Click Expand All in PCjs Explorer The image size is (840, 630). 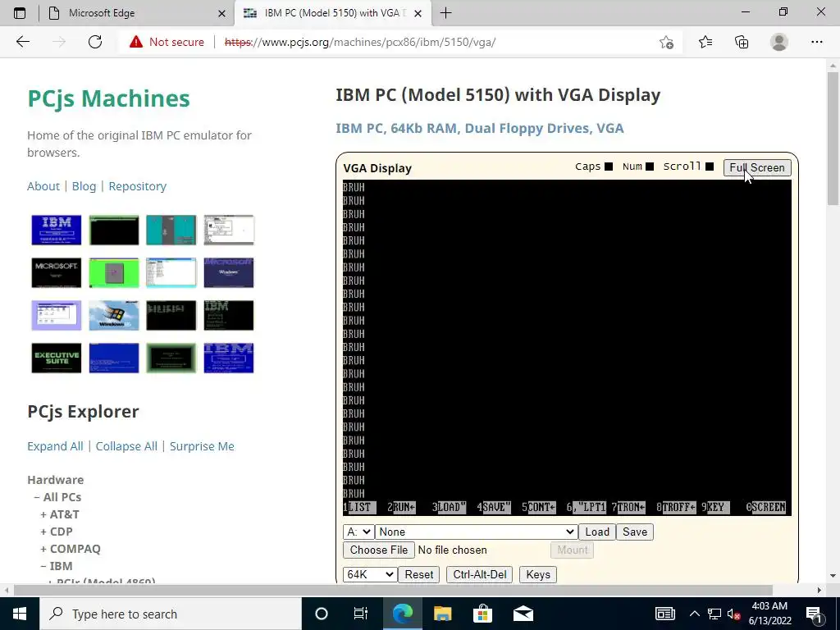point(55,446)
